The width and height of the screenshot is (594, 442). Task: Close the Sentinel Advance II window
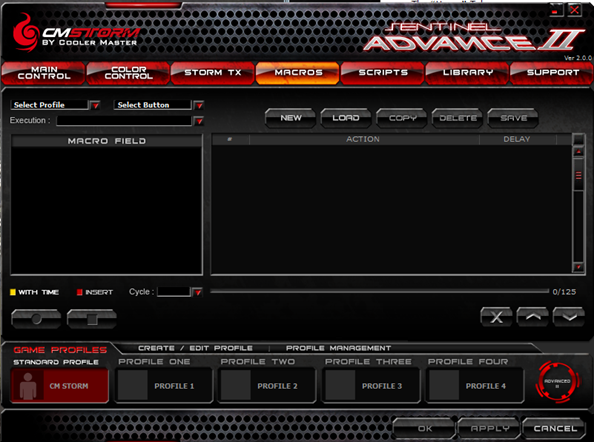coord(575,10)
